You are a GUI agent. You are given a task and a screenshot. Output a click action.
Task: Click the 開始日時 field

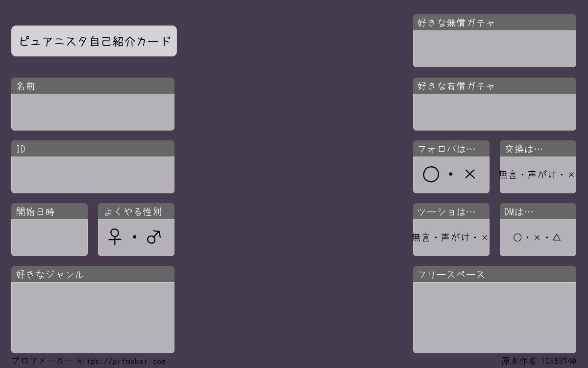point(49,237)
